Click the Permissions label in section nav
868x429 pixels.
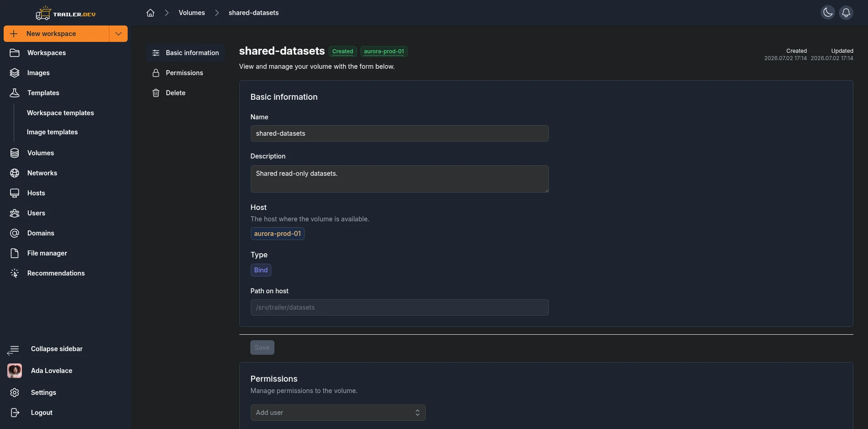tap(184, 73)
